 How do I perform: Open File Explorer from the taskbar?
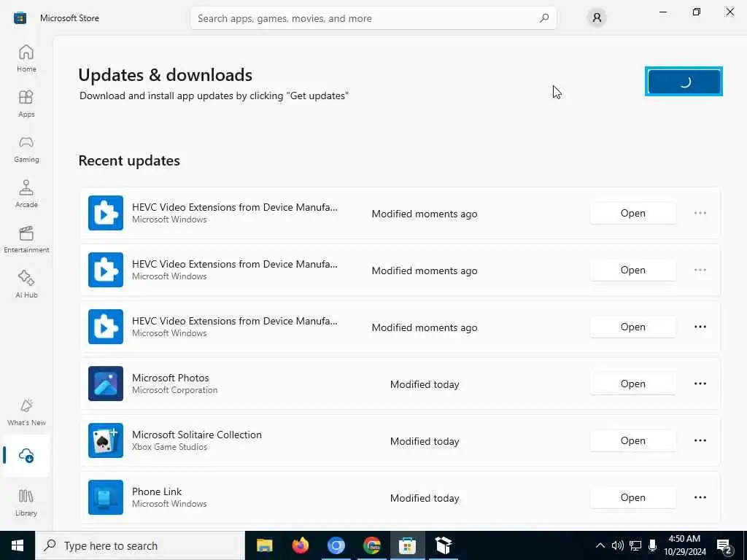point(264,545)
